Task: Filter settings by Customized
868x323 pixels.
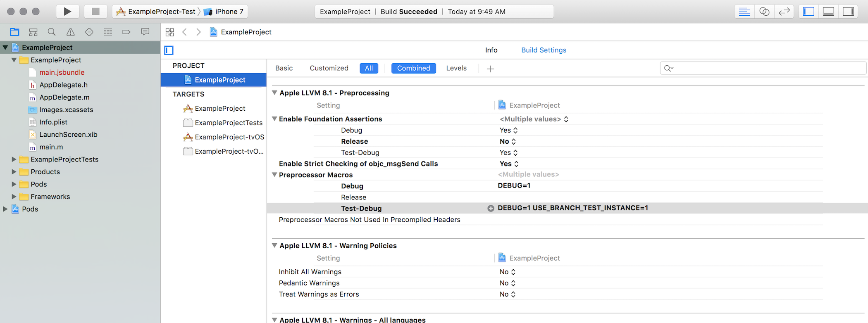Action: [329, 68]
